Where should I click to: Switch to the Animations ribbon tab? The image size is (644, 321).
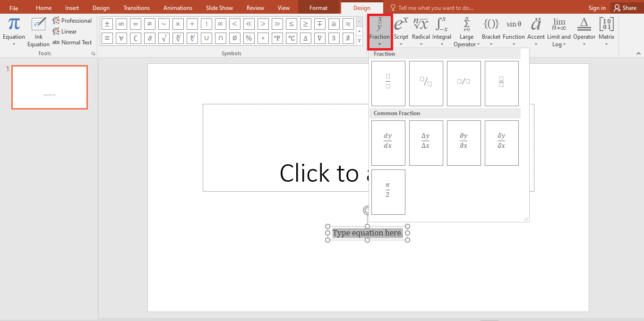pos(178,8)
